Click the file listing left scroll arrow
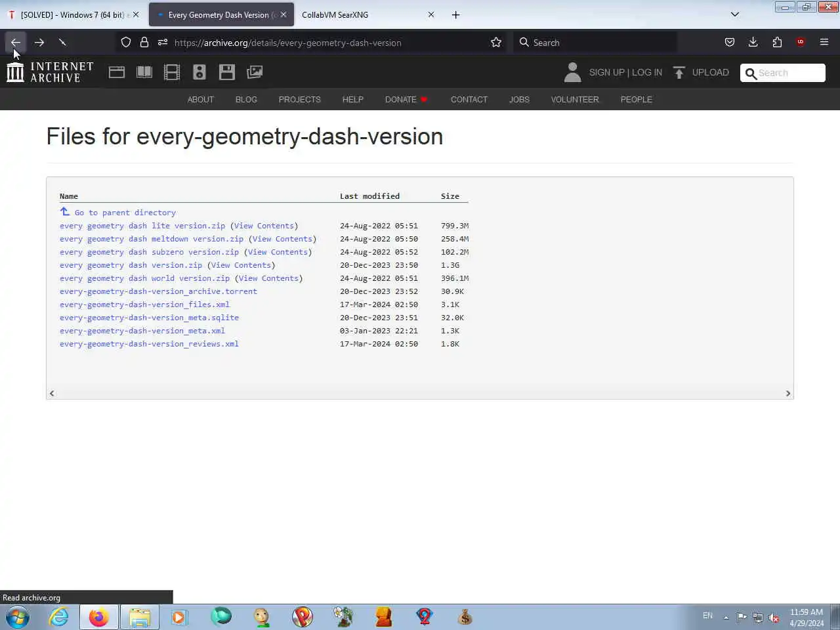Screen dimensions: 840x630 (x=52, y=393)
